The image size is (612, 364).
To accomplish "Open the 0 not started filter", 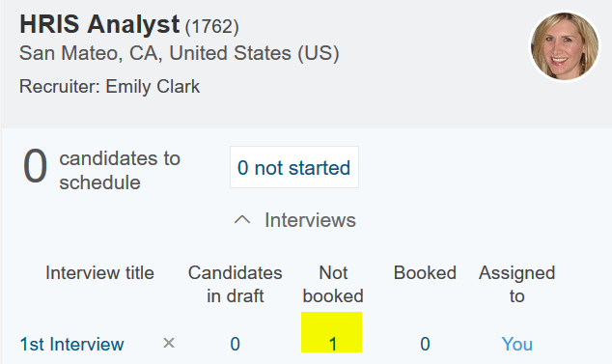I will click(294, 167).
